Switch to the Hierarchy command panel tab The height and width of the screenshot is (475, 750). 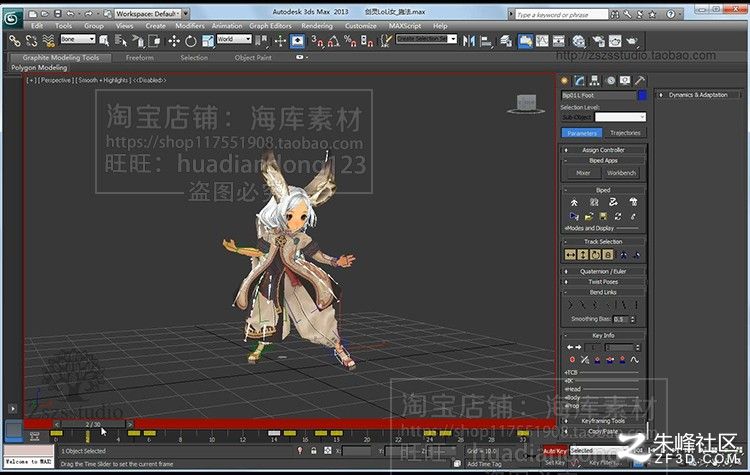click(595, 80)
